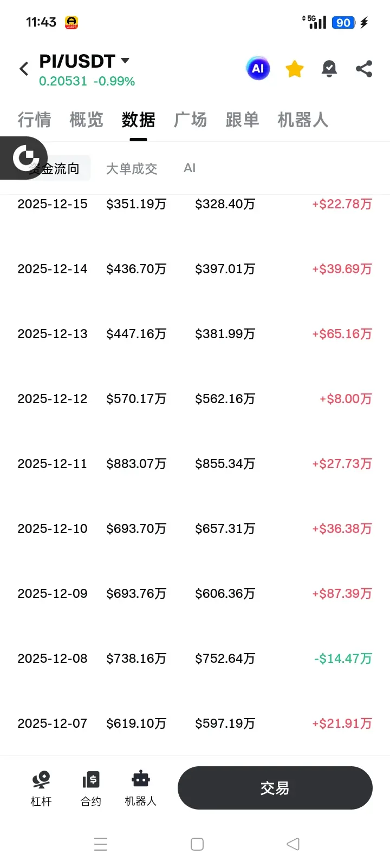
Task: Tap the 交易 trade button
Action: (275, 788)
